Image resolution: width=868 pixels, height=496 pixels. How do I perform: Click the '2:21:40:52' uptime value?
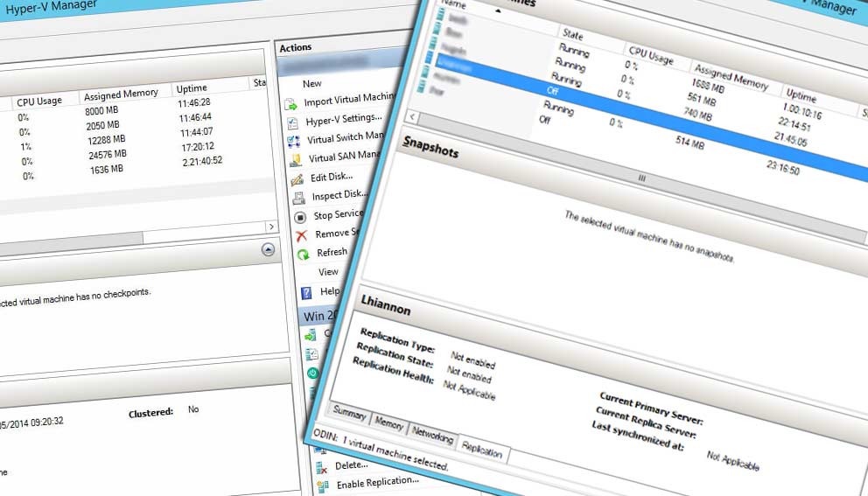202,161
